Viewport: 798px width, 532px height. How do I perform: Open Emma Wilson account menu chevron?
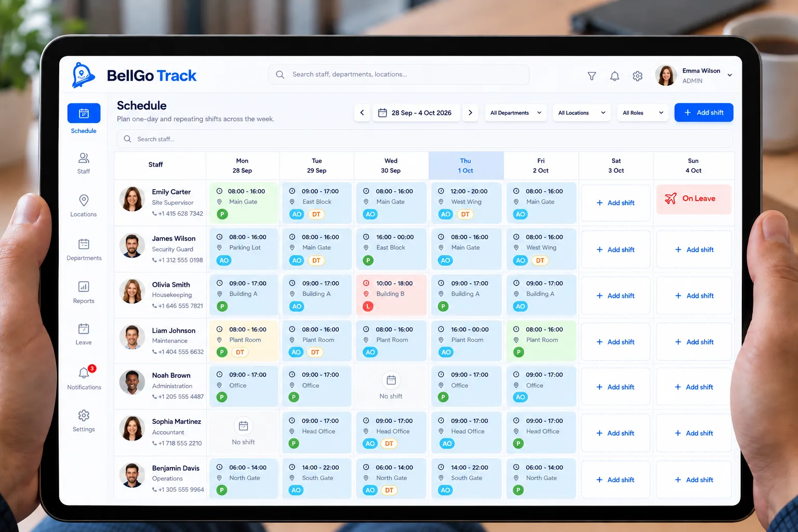point(730,75)
